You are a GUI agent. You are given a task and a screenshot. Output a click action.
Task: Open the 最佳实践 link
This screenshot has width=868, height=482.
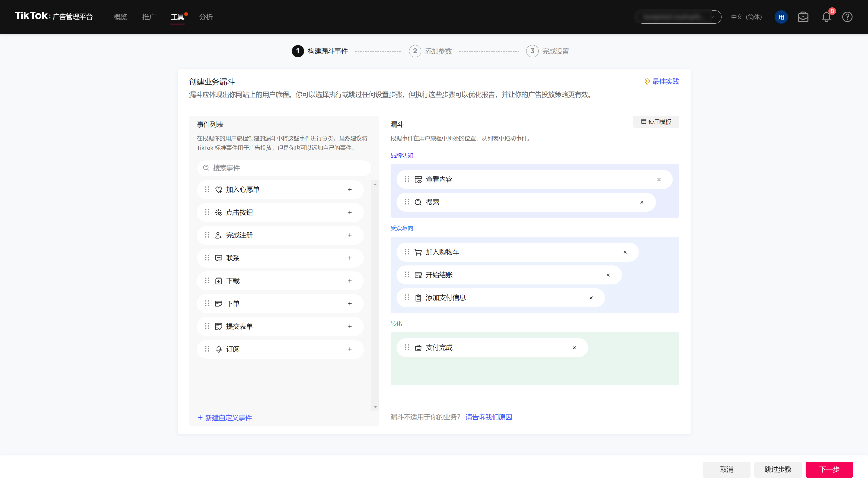[665, 82]
